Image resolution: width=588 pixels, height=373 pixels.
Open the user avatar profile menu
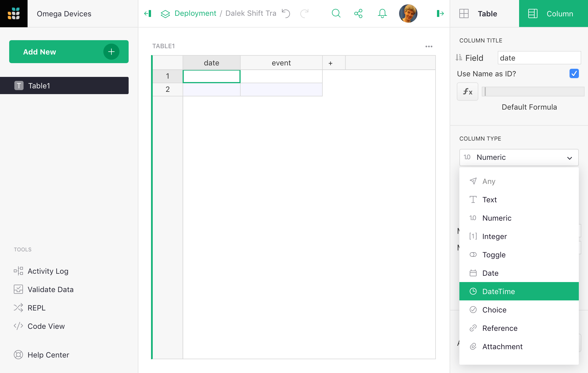point(408,13)
